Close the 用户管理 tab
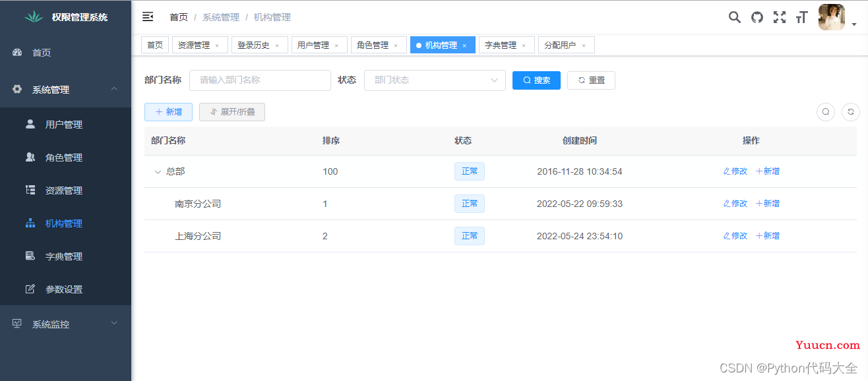Image resolution: width=868 pixels, height=381 pixels. [x=336, y=45]
